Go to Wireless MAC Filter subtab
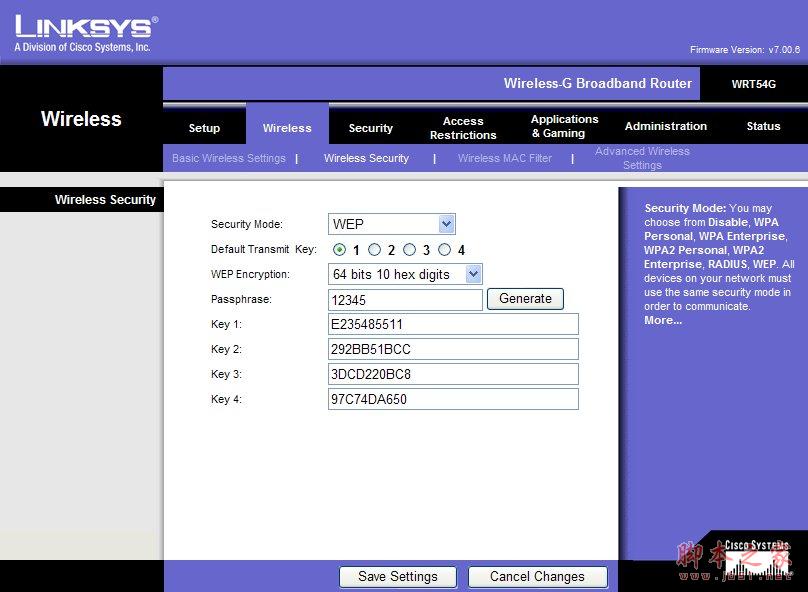 [504, 158]
